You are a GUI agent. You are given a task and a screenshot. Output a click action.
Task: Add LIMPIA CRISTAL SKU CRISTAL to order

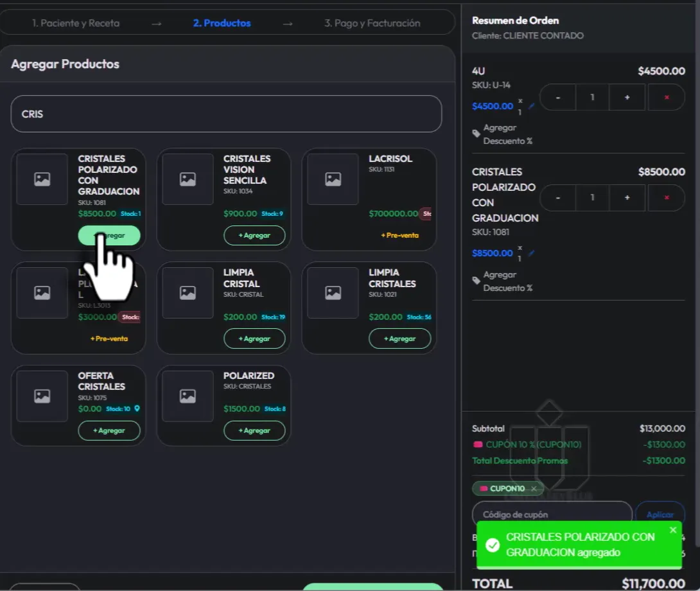tap(254, 339)
